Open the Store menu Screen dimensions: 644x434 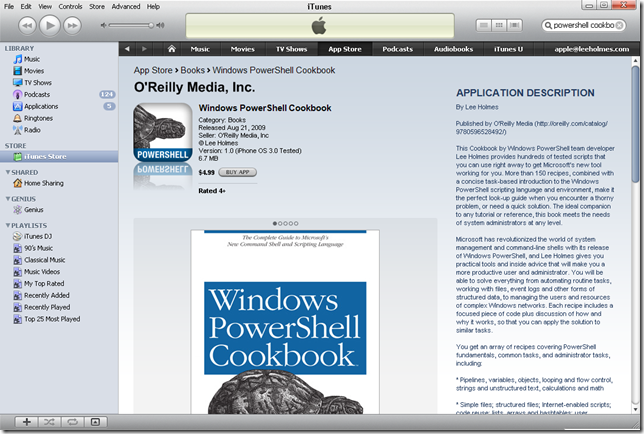(97, 7)
